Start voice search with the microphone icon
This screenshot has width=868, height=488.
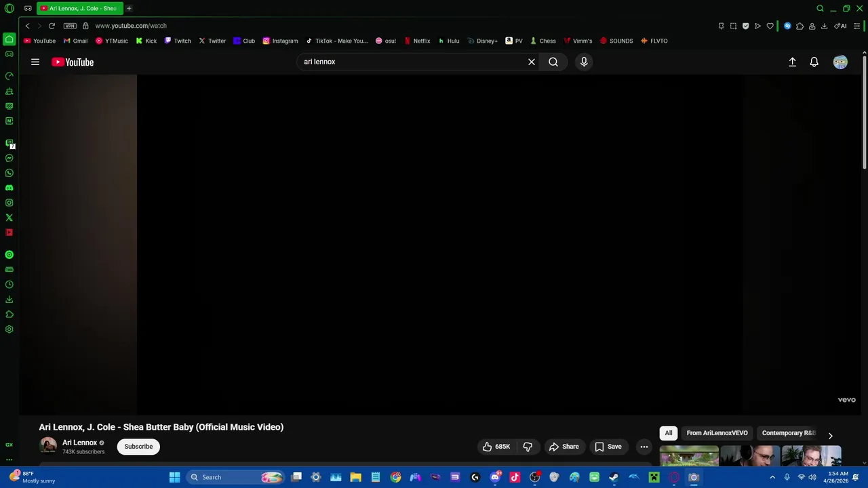point(584,62)
